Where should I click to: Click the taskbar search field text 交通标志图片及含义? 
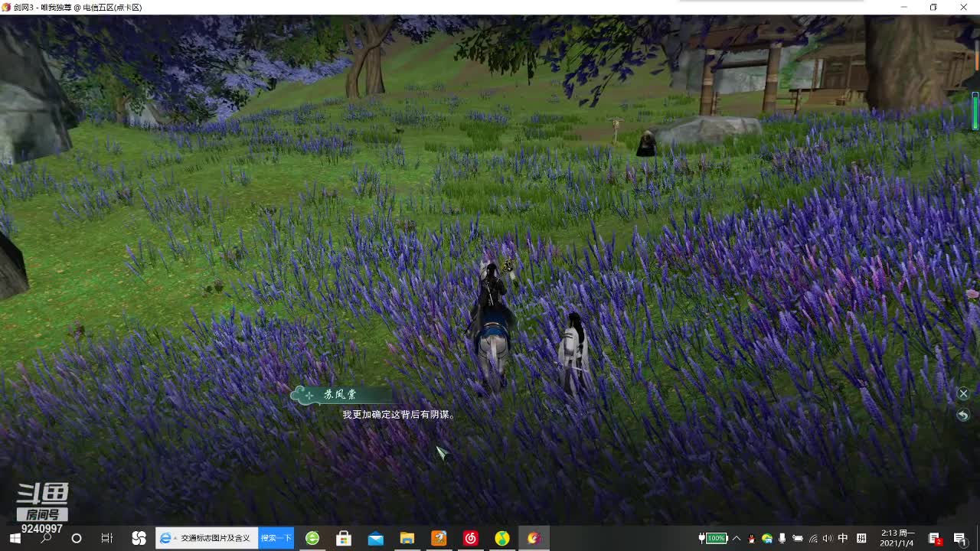[x=215, y=539]
